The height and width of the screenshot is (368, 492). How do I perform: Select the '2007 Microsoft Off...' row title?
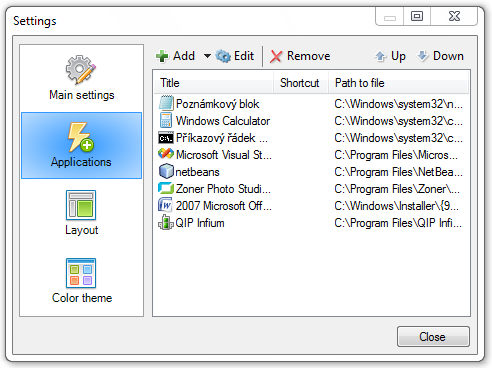click(x=224, y=206)
